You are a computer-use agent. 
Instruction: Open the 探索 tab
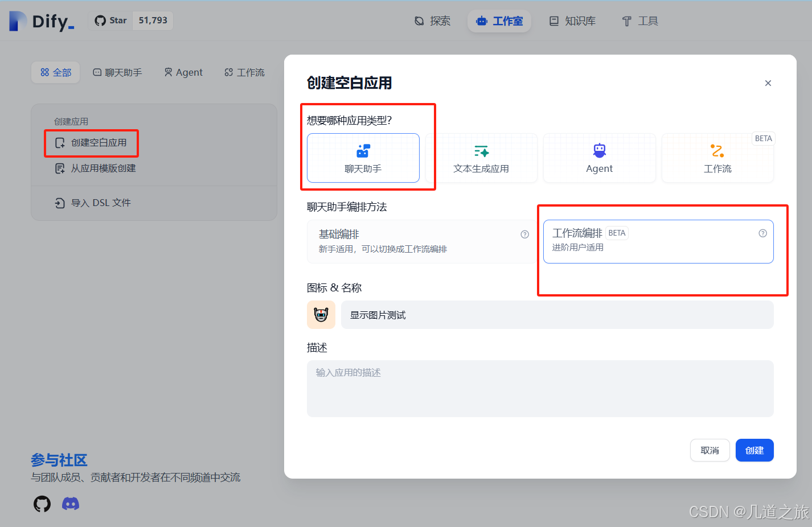432,21
